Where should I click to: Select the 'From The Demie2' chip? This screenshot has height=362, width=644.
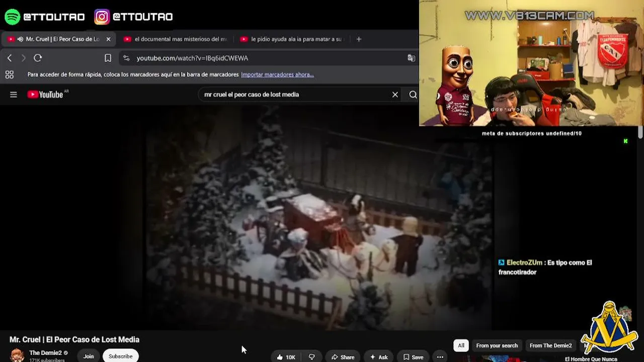pyautogui.click(x=550, y=345)
